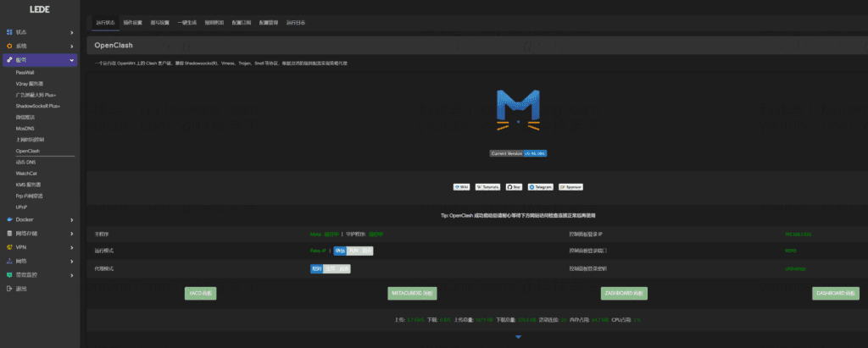Image resolution: width=868 pixels, height=348 pixels.
Task: Expand the 网络 sidebar chevron
Action: tap(72, 261)
